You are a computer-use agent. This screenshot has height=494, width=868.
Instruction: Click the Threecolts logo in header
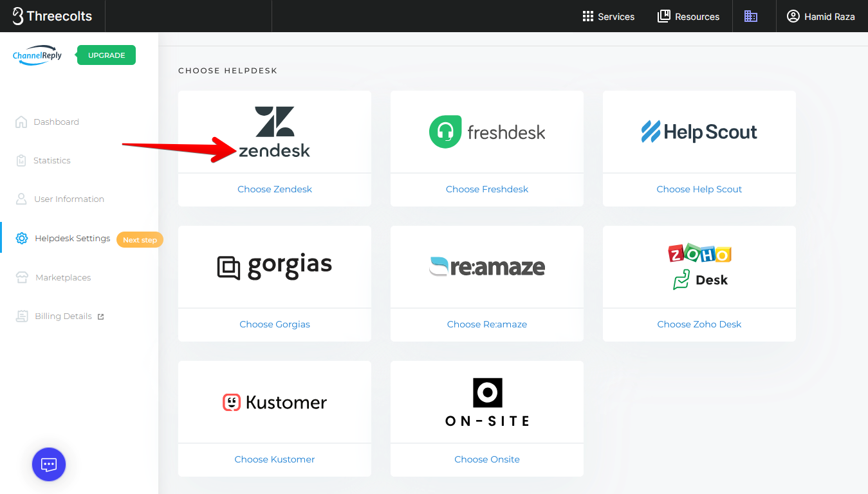(52, 16)
